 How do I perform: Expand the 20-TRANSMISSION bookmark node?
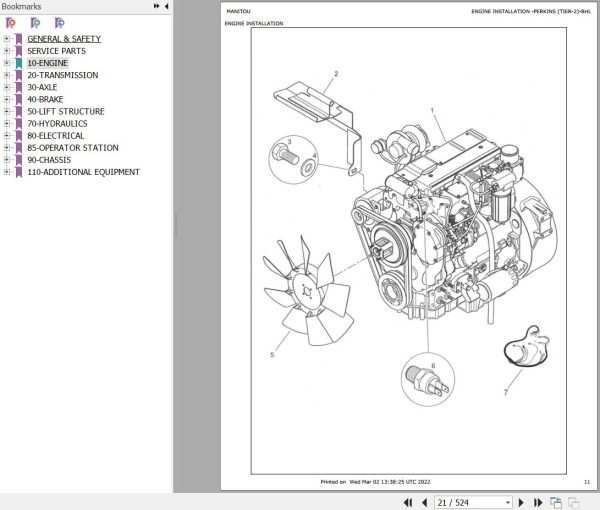click(7, 75)
